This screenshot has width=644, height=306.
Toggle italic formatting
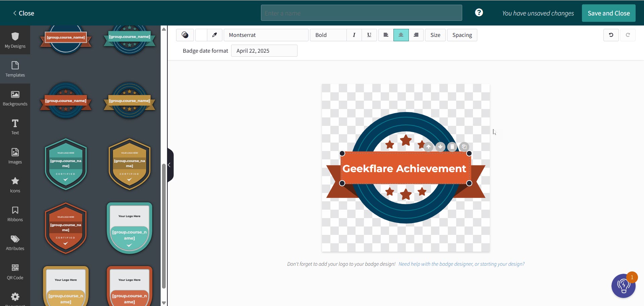coord(354,35)
